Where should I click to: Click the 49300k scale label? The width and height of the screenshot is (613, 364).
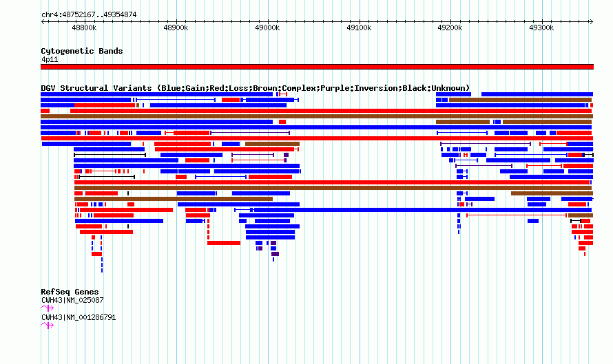tap(541, 28)
